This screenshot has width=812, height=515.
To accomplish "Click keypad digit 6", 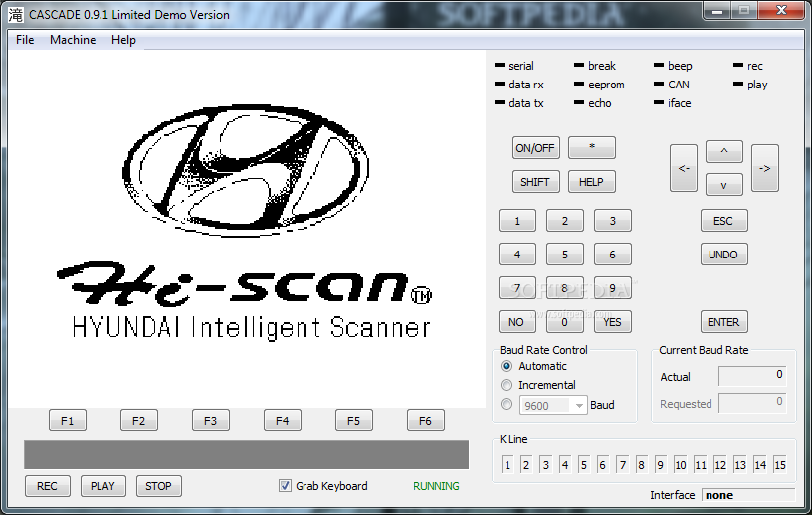I will tap(613, 255).
